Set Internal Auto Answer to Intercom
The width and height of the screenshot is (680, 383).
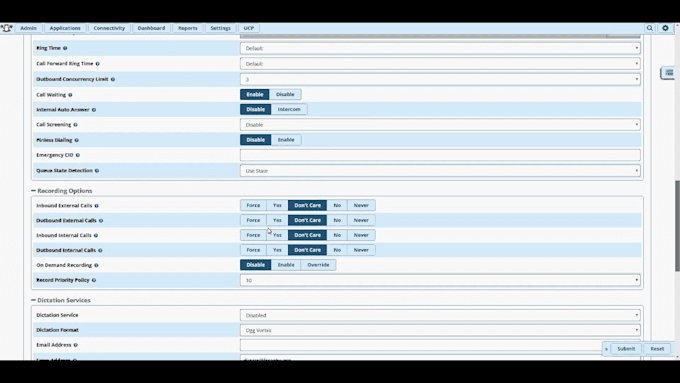click(289, 109)
